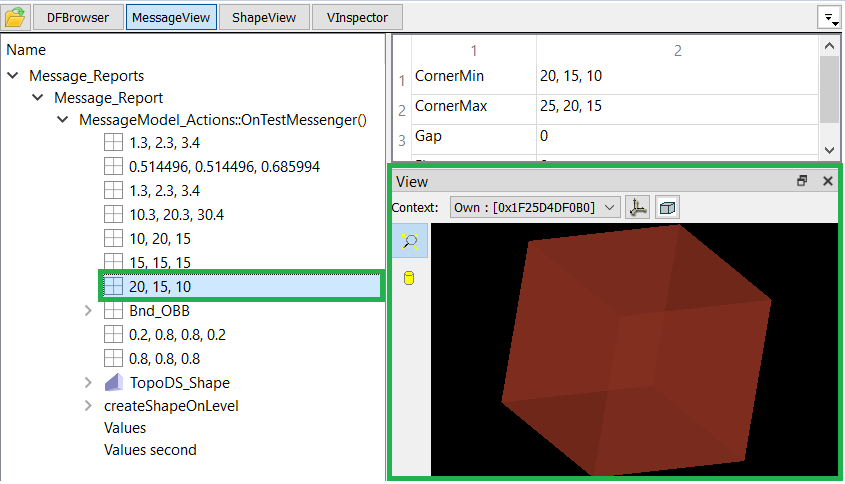This screenshot has height=484, width=845.
Task: Click the yellow cylinder display icon
Action: point(410,277)
